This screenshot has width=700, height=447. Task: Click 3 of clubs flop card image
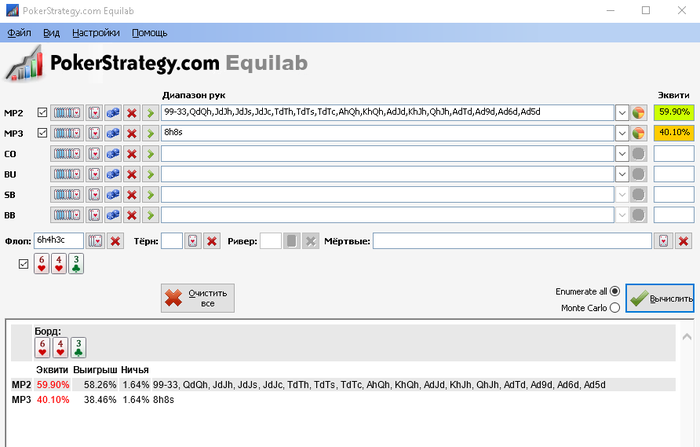point(76,264)
